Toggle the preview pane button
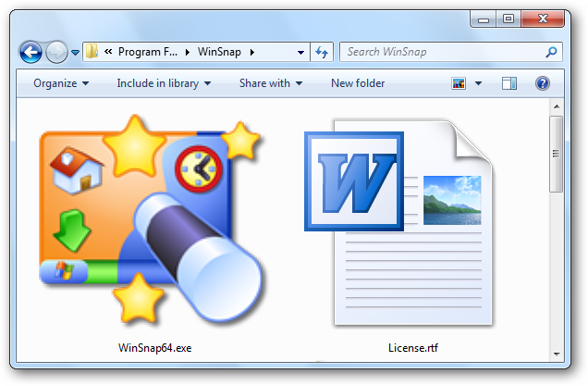Viewport: 588px width, 386px height. [509, 83]
